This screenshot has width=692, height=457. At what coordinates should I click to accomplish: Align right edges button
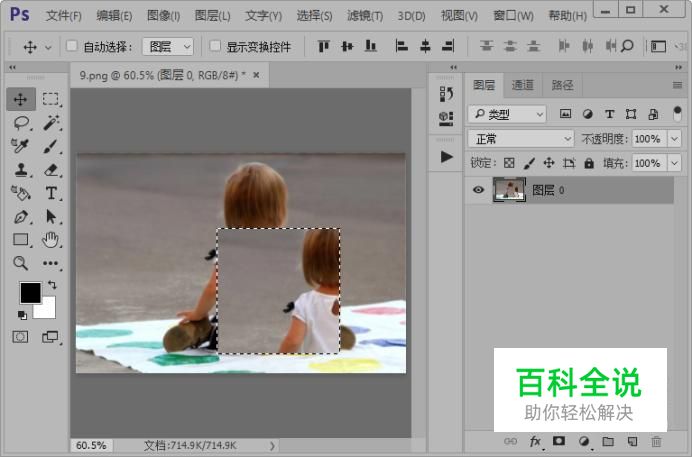point(448,46)
